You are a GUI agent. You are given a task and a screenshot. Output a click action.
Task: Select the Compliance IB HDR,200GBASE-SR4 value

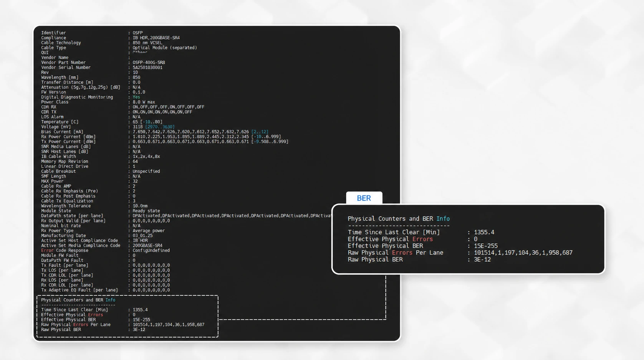pos(156,38)
